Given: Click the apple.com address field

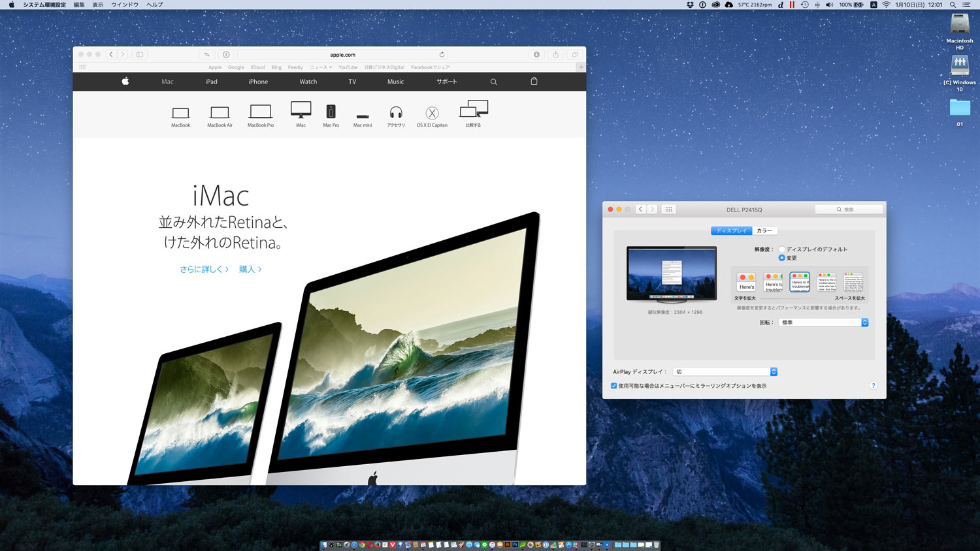Looking at the screenshot, I should pos(343,55).
